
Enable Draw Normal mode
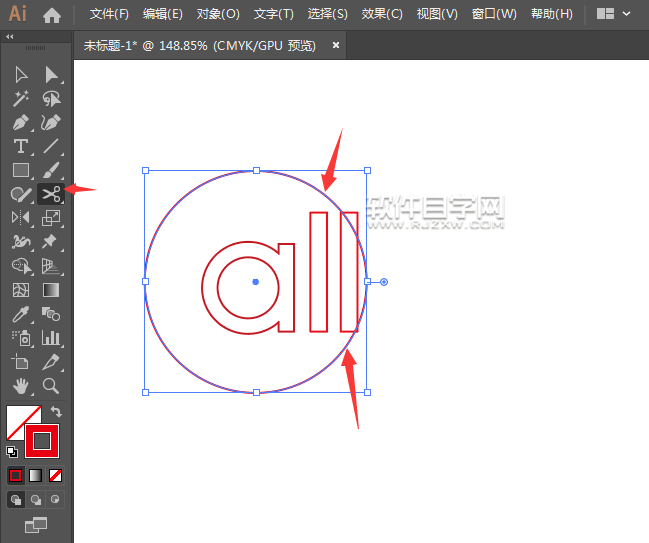16,500
